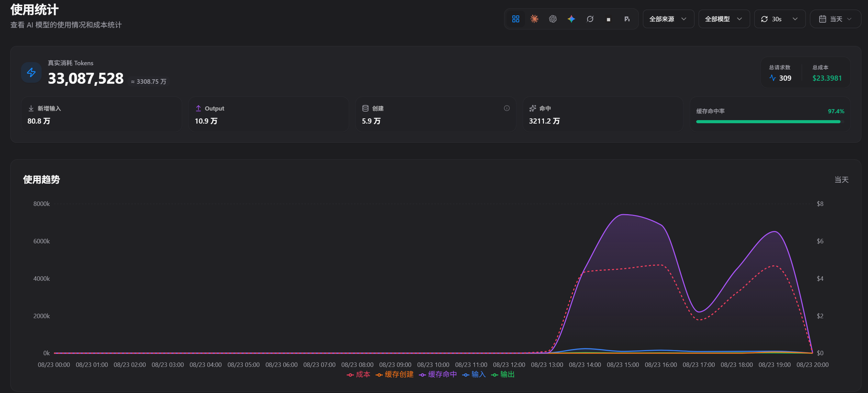Viewport: 868px width, 393px height.
Task: Open the 全部来源 source dropdown
Action: (x=668, y=19)
